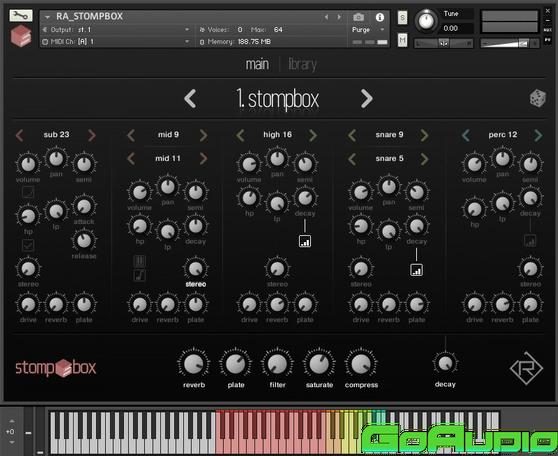
Task: Click the Tune value 0.00
Action: point(451,28)
